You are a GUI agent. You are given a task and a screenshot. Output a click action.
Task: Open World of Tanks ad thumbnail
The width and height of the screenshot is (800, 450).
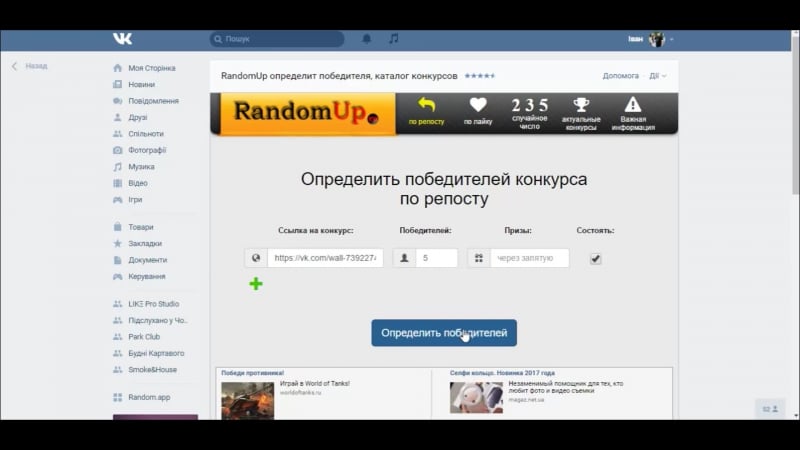pos(247,401)
